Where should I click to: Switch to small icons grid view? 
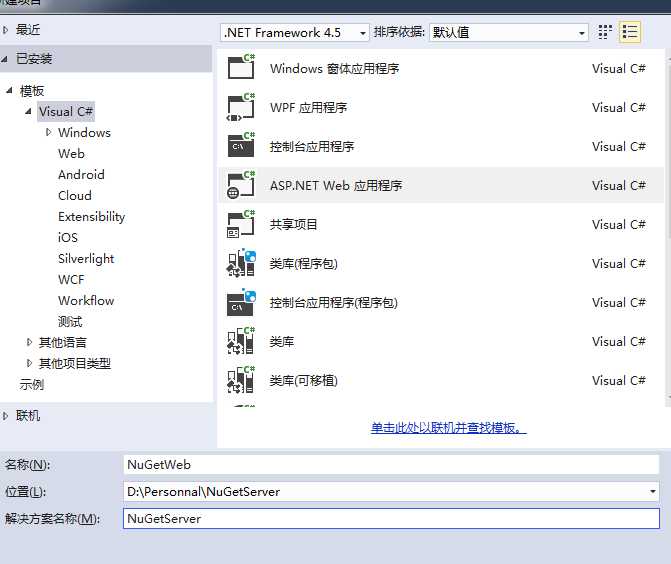[x=605, y=32]
